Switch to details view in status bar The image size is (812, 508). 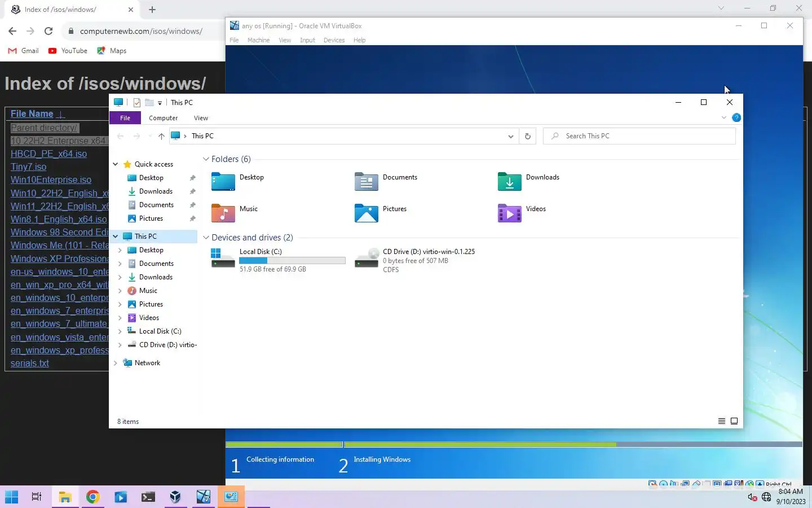pyautogui.click(x=721, y=421)
